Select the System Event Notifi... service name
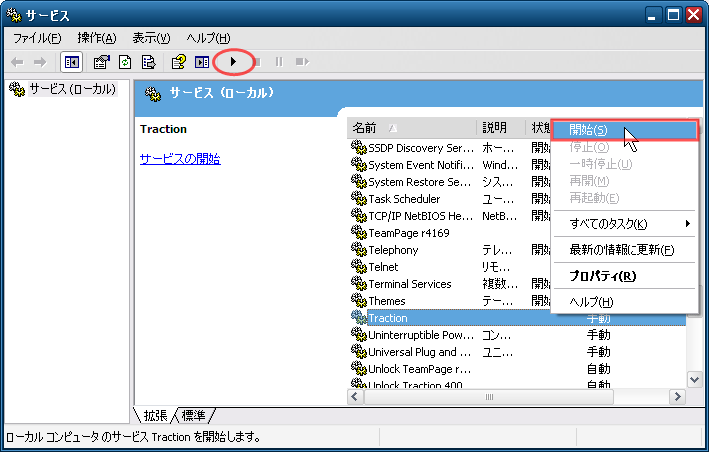Viewport: 709px width, 452px height. point(421,165)
